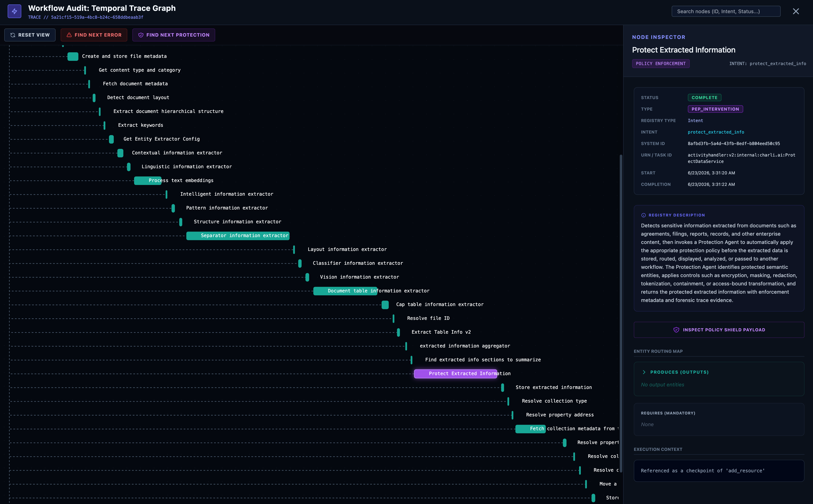Expand the Produces (Outputs) chevron
Image resolution: width=813 pixels, height=504 pixels.
click(x=644, y=372)
